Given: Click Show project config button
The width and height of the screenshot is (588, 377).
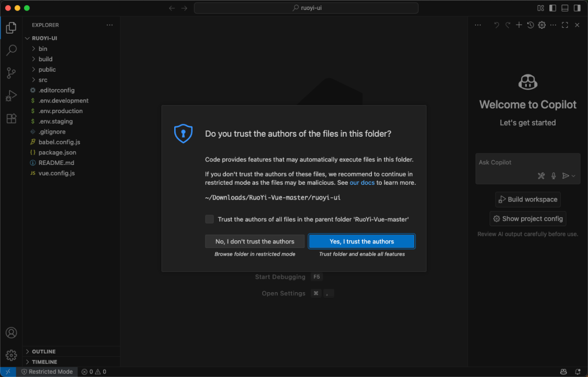Looking at the screenshot, I should coord(528,218).
